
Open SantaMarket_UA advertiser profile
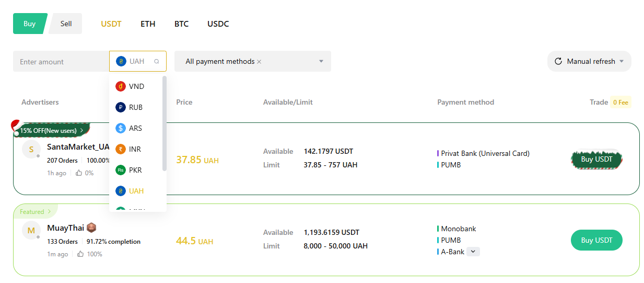(x=78, y=147)
